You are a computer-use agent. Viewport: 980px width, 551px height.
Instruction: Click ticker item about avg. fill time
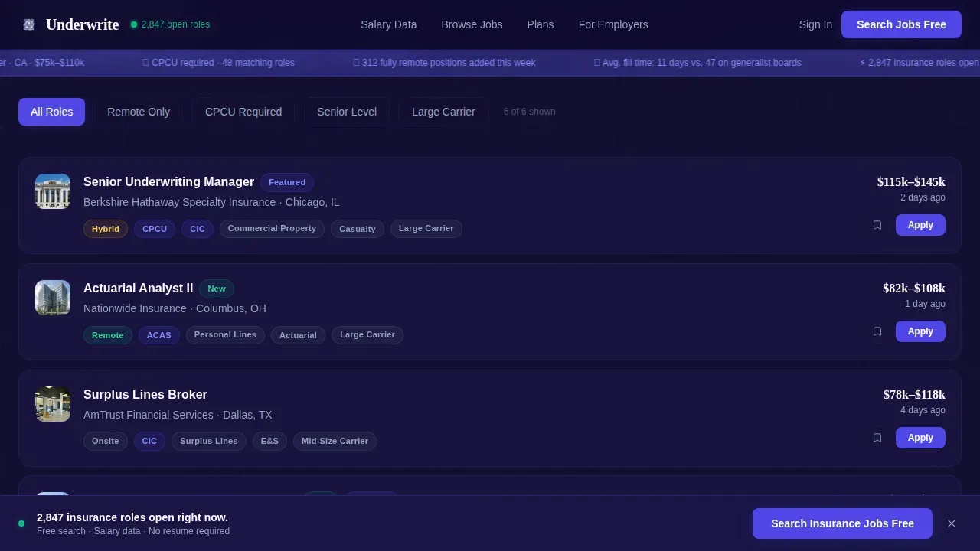point(697,63)
